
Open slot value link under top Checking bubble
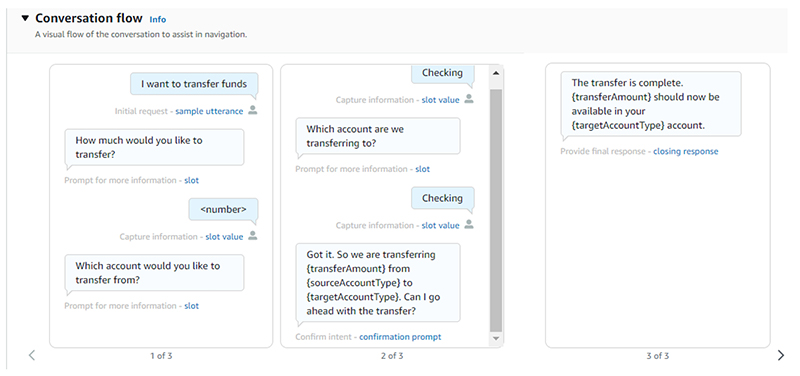coord(440,100)
